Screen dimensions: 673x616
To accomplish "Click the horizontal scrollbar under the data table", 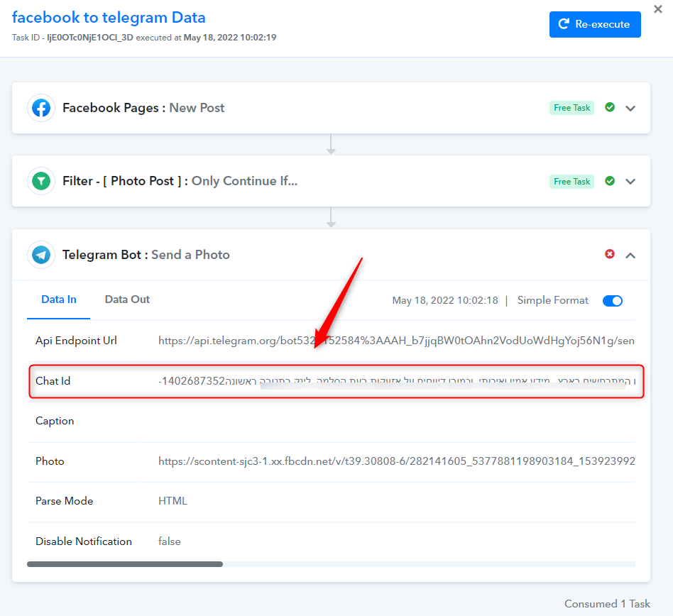I will (x=125, y=564).
